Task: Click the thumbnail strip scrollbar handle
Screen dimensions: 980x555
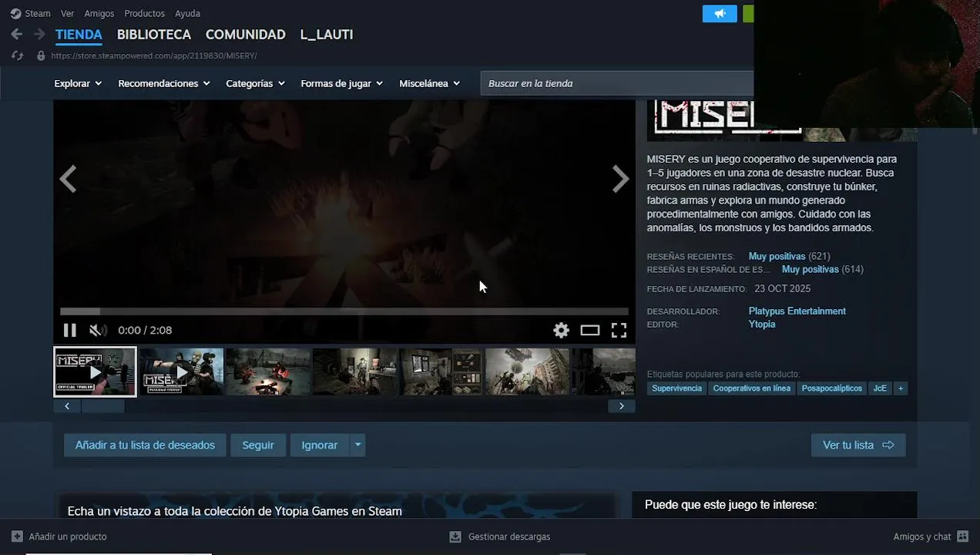Action: tap(102, 406)
